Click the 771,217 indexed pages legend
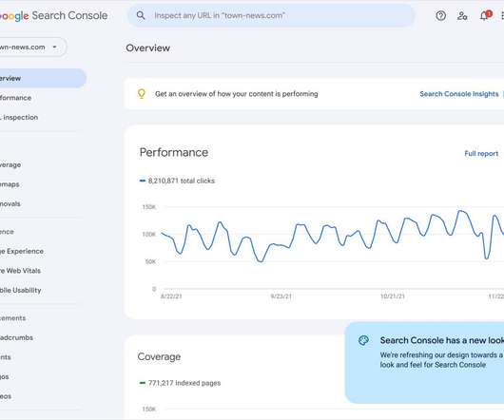The image size is (504, 420). (180, 383)
